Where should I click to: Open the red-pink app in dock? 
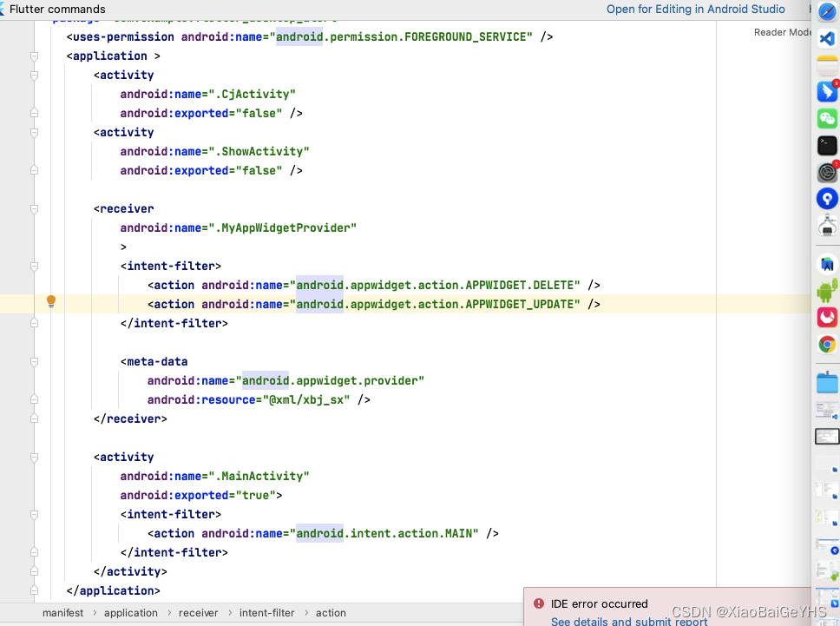click(x=827, y=317)
